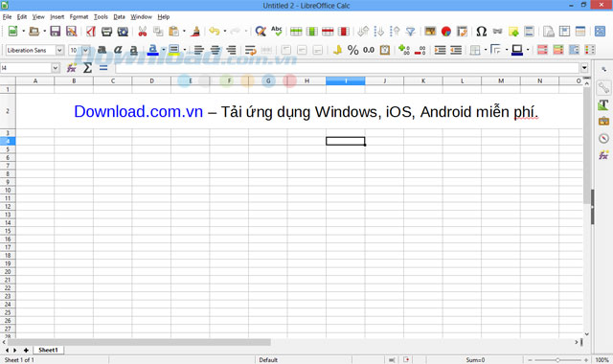Insert an image
The width and height of the screenshot is (613, 364).
pos(430,32)
